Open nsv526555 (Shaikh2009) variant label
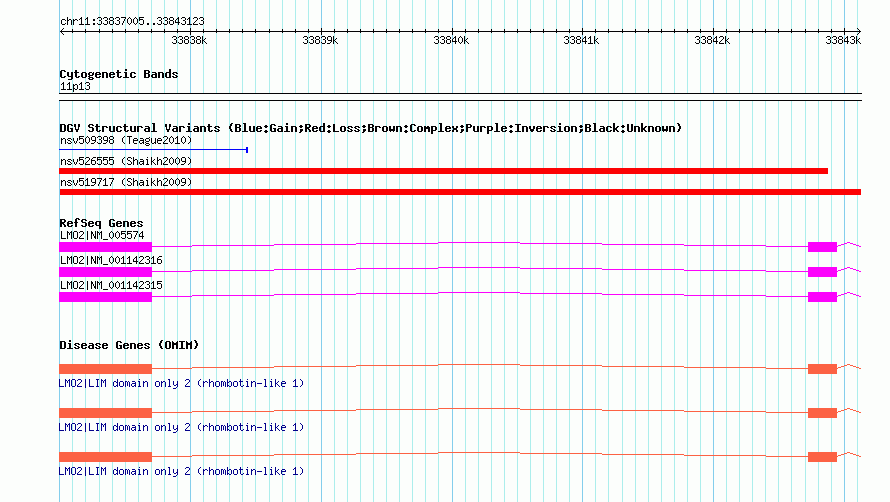Image resolution: width=890 pixels, height=502 pixels. pos(126,161)
